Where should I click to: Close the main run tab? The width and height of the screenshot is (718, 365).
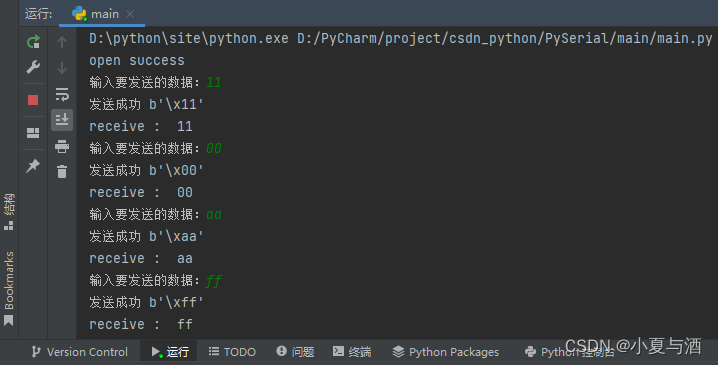click(x=130, y=14)
